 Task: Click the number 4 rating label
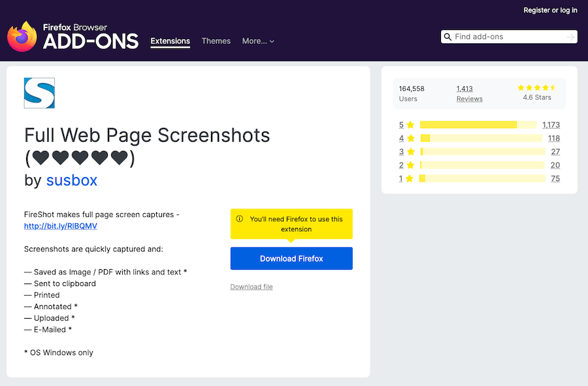(401, 138)
